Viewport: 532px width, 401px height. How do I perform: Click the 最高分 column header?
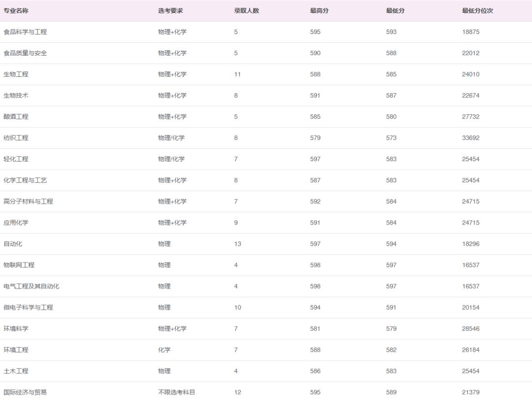(x=319, y=11)
